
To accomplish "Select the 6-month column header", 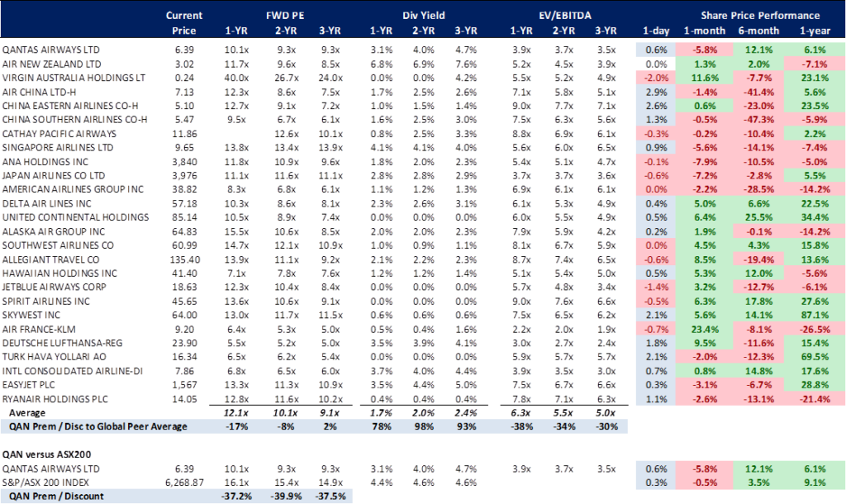I will (758, 31).
